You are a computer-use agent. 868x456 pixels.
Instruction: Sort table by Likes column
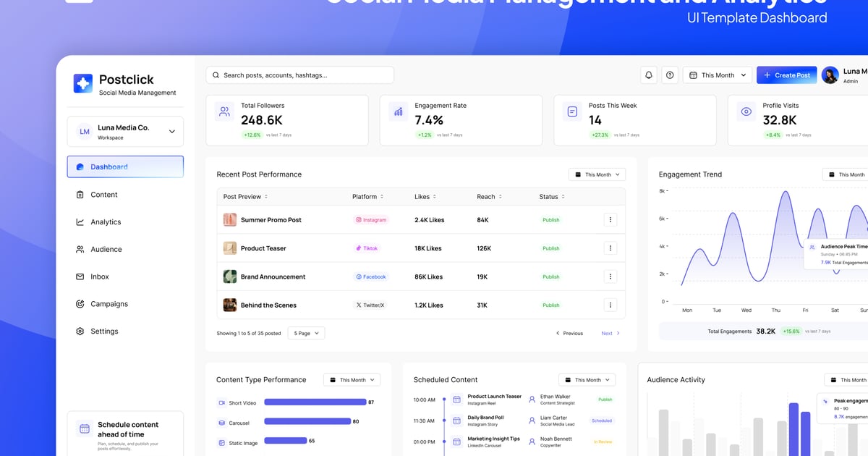point(425,197)
